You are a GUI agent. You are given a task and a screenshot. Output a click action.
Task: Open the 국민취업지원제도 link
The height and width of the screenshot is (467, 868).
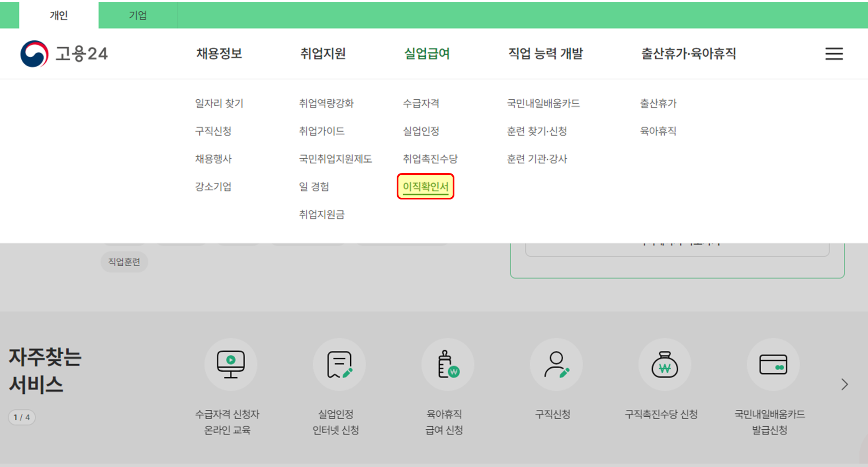pyautogui.click(x=335, y=159)
